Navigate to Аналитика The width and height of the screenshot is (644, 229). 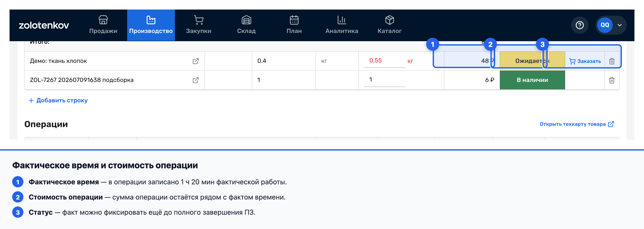(342, 25)
